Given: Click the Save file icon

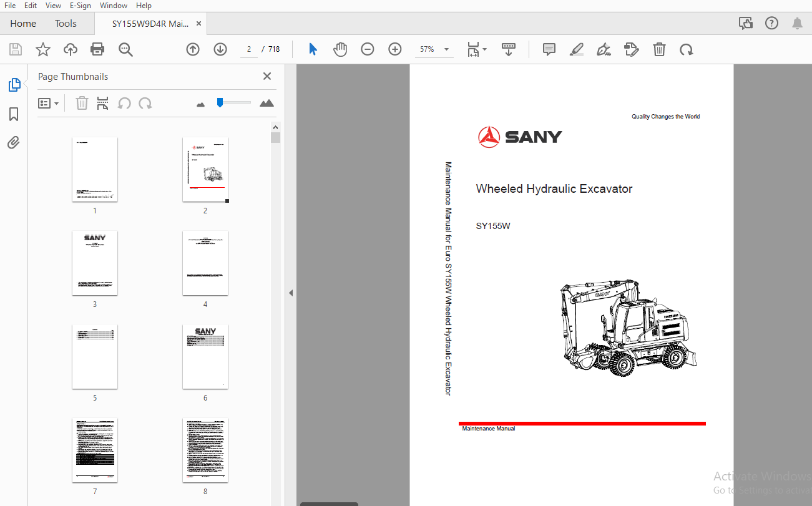Looking at the screenshot, I should coord(16,49).
